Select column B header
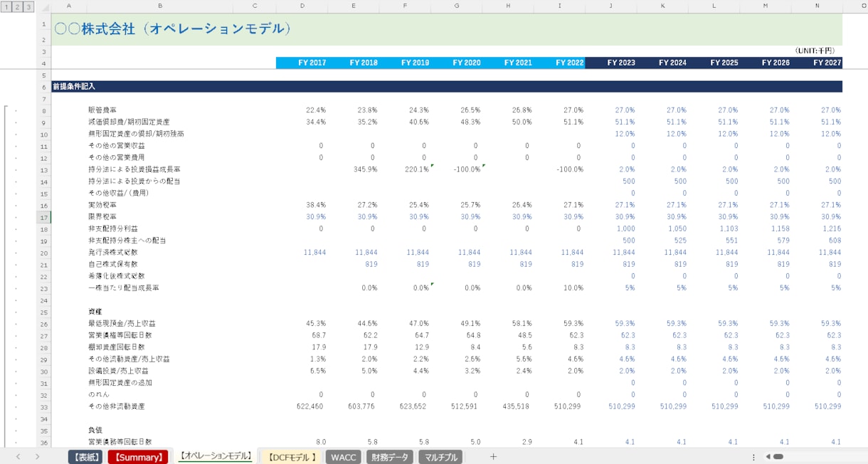868x464 pixels. [160, 6]
